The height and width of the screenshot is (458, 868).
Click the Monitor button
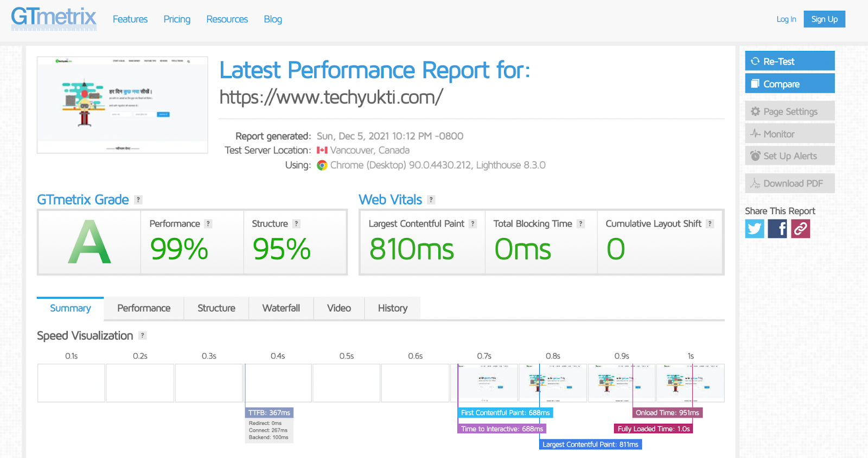pyautogui.click(x=790, y=134)
